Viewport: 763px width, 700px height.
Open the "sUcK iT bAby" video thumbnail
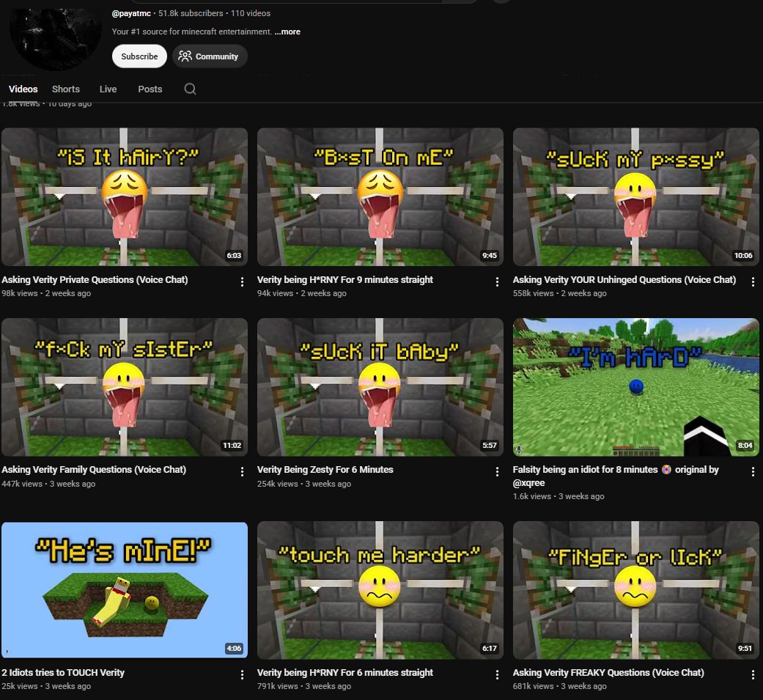[380, 387]
